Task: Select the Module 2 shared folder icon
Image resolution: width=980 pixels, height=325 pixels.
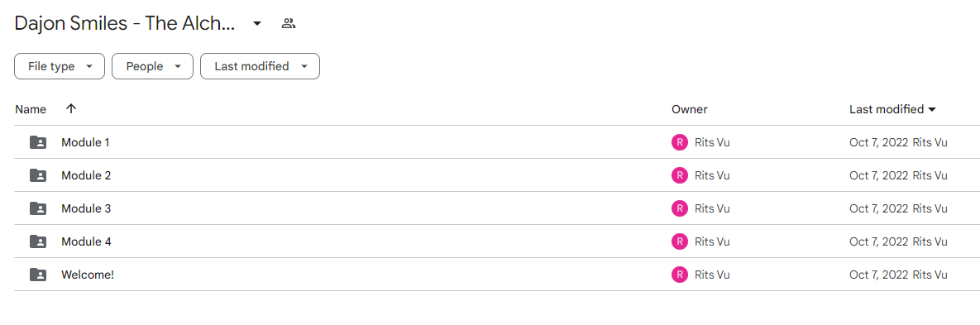Action: coord(38,175)
